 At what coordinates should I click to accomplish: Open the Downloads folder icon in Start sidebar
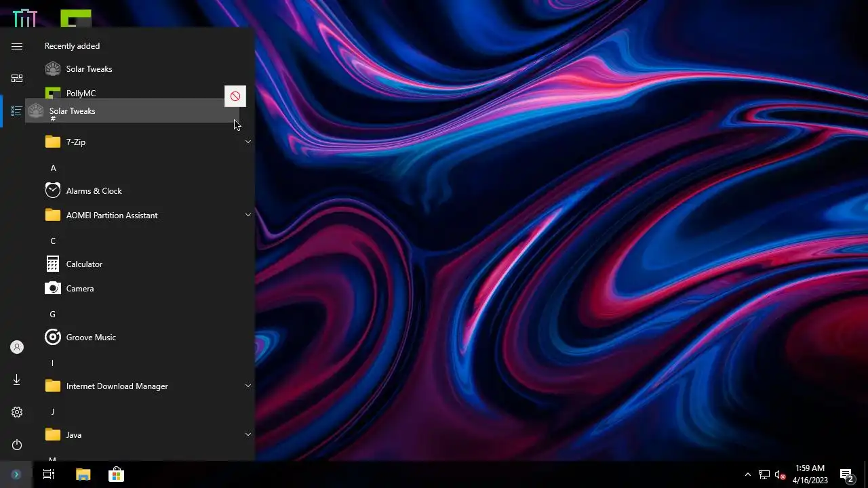(17, 380)
